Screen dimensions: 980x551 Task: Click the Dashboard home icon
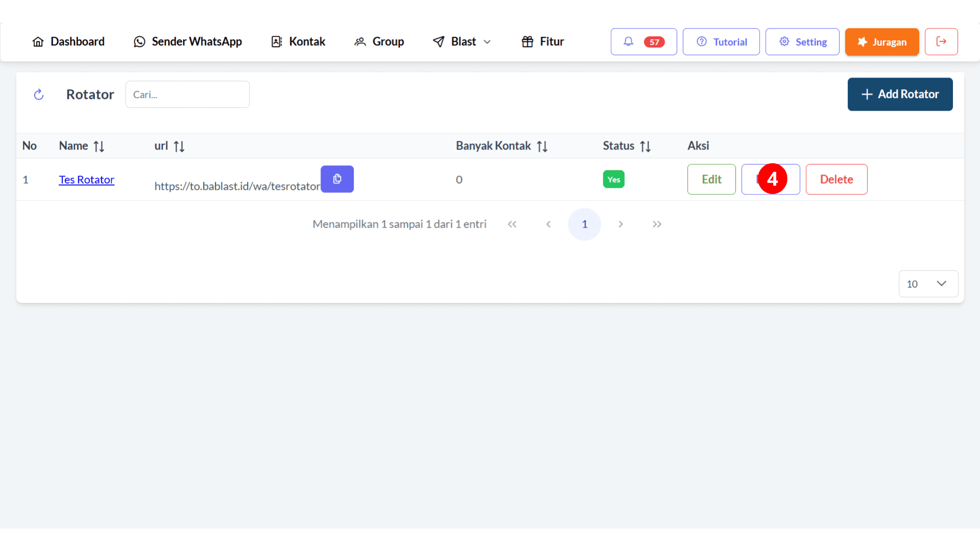coord(38,42)
